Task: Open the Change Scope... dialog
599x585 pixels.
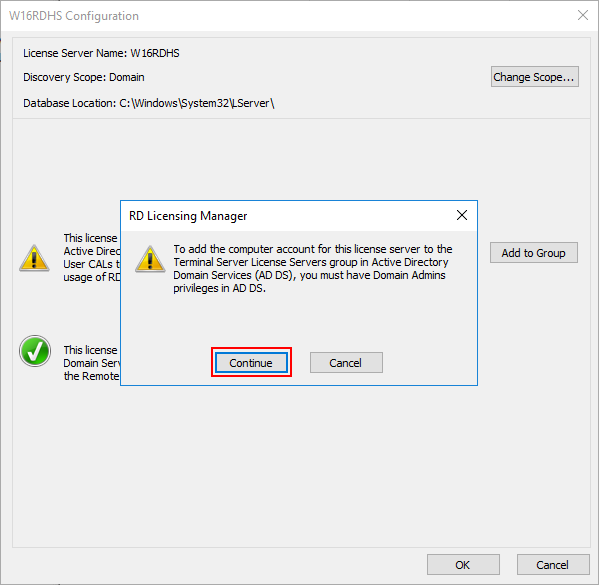Action: (534, 77)
